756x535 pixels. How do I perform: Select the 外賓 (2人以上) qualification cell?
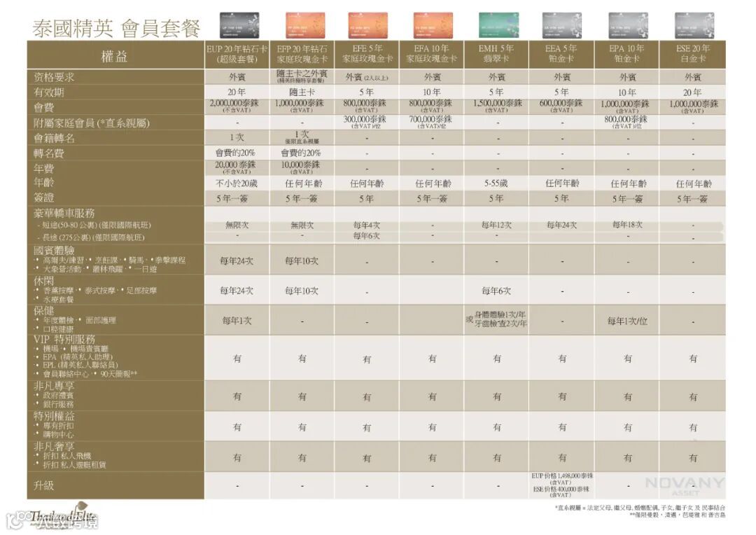(367, 77)
